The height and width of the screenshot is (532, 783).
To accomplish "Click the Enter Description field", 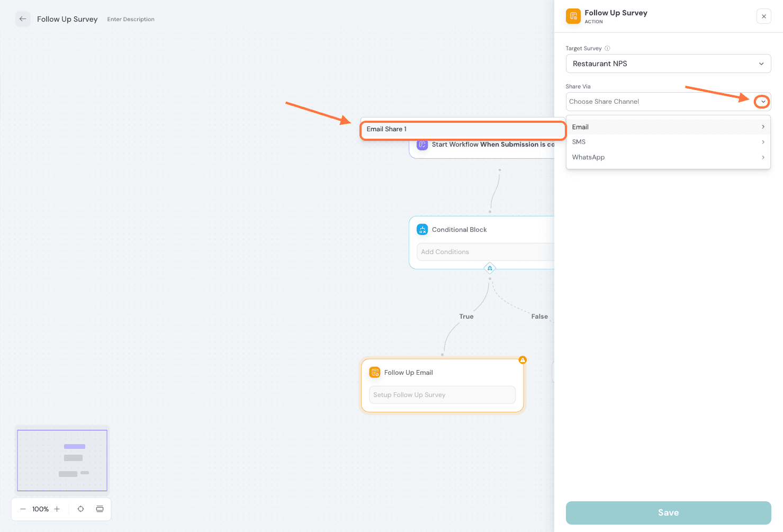I will [131, 20].
